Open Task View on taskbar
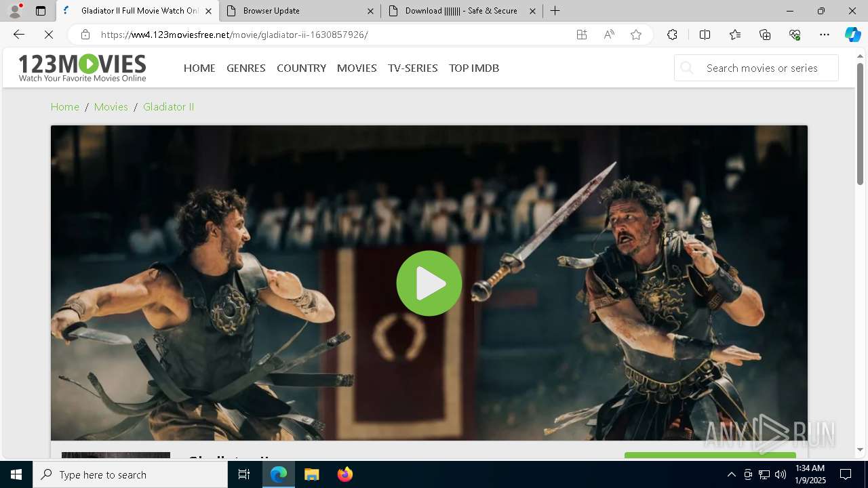Image resolution: width=868 pixels, height=488 pixels. (244, 474)
